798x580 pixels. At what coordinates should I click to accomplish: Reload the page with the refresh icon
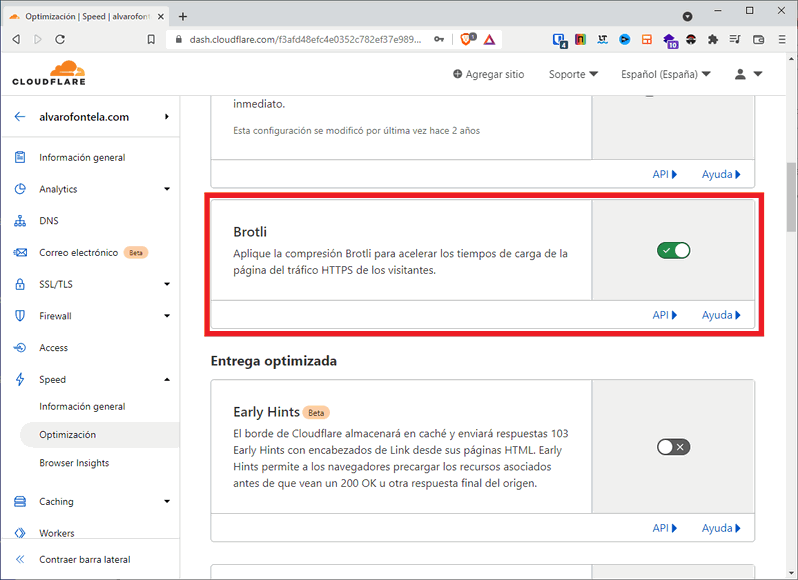(x=60, y=39)
